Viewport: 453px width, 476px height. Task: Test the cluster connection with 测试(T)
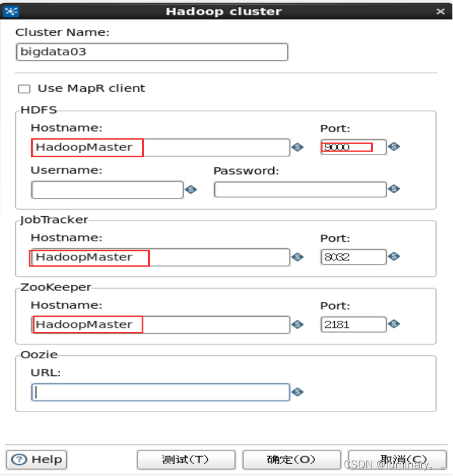point(186,459)
